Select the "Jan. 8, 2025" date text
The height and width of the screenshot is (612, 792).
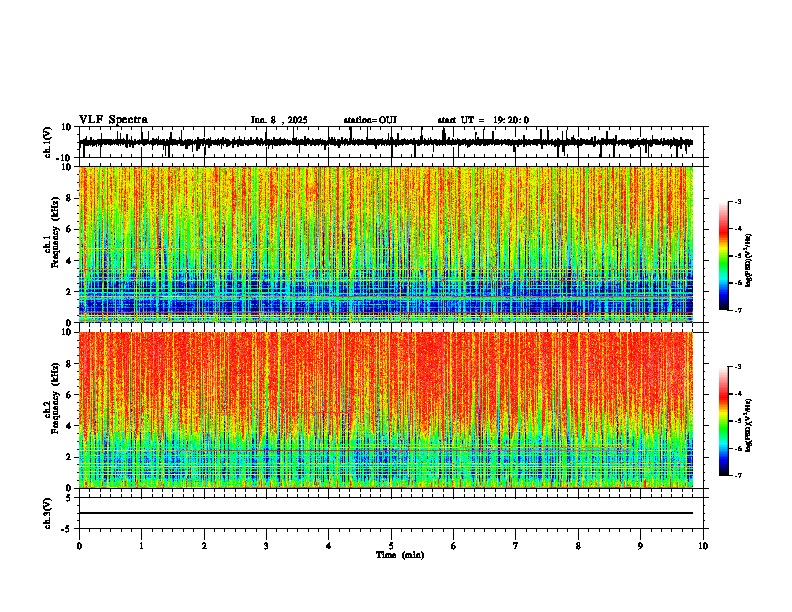click(x=279, y=120)
